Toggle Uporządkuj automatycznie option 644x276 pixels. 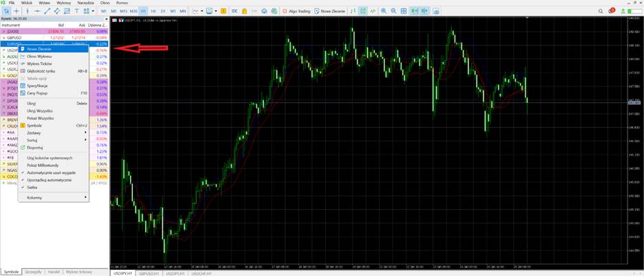point(54,180)
